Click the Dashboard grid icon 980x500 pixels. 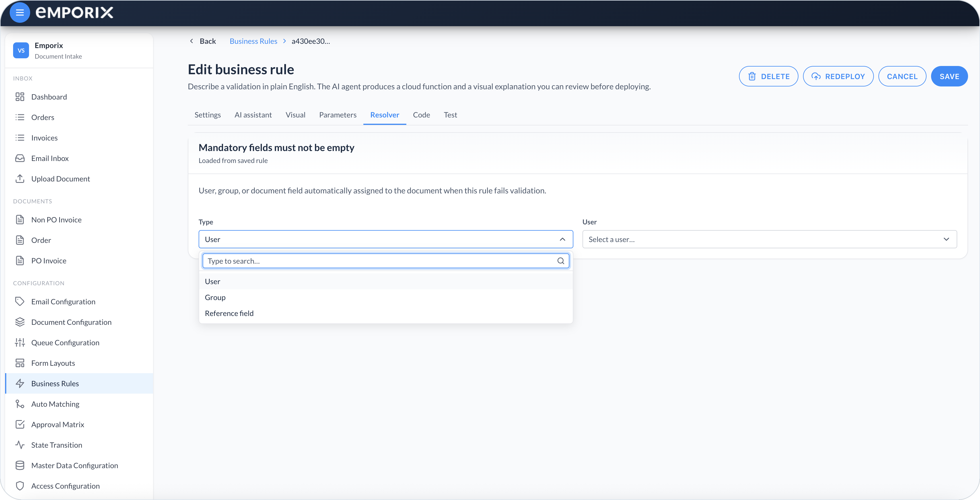tap(20, 97)
